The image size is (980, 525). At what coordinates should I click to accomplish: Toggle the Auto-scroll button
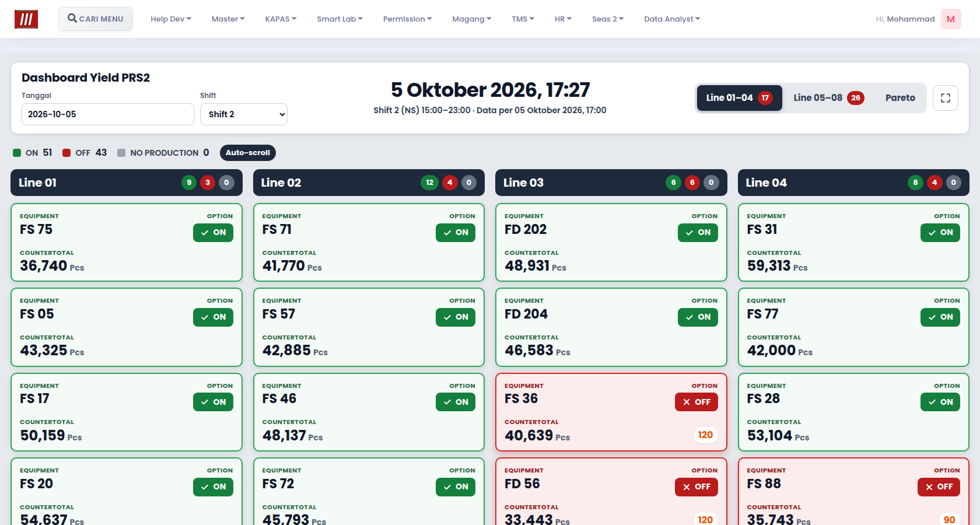point(248,153)
